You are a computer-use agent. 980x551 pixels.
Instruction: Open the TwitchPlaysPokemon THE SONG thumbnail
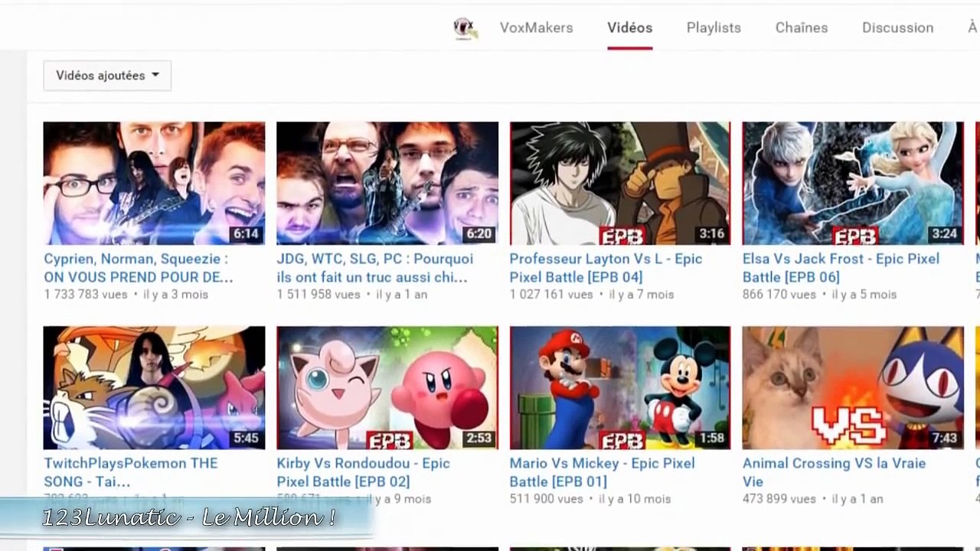pos(154,388)
